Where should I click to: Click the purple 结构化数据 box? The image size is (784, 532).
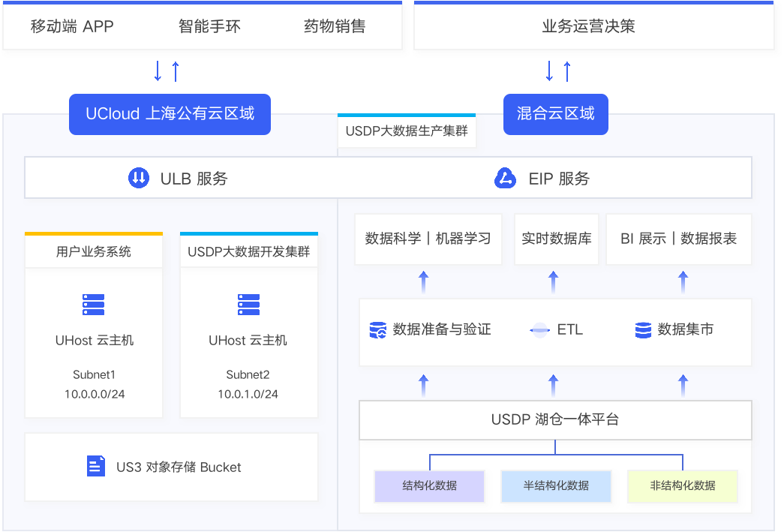(429, 485)
